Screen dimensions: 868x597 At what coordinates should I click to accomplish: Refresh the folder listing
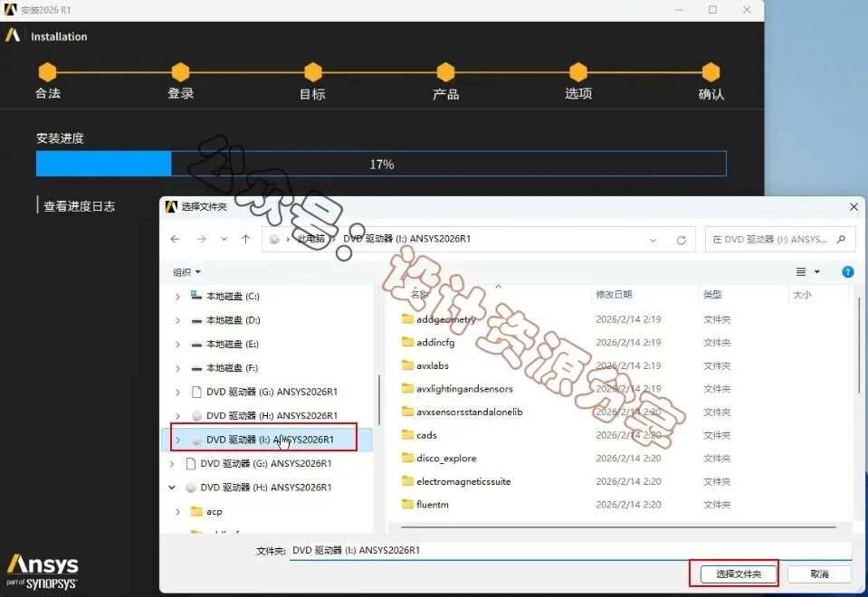pos(681,240)
